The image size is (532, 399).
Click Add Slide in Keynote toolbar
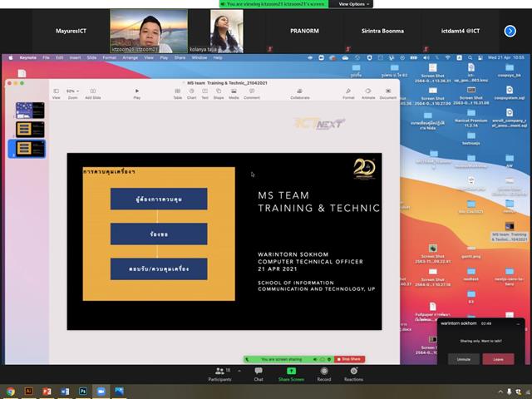tap(92, 94)
